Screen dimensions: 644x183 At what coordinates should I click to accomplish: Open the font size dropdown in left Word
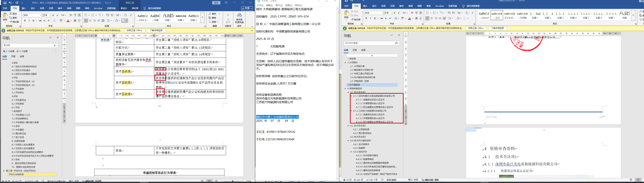click(49, 15)
